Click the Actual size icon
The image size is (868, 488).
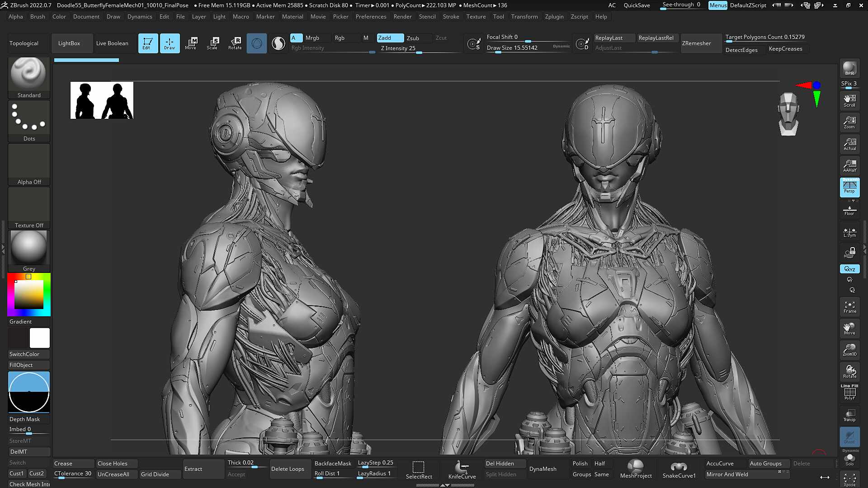tap(849, 144)
